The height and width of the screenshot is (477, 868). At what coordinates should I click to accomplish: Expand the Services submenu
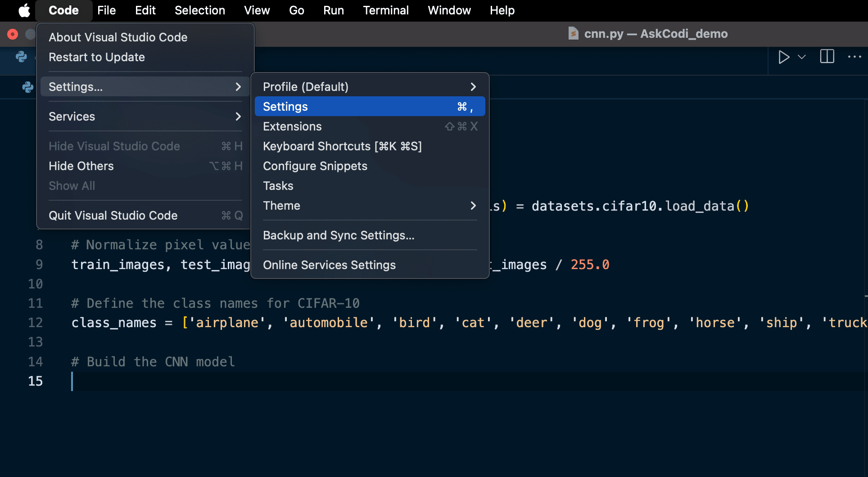[x=145, y=117]
